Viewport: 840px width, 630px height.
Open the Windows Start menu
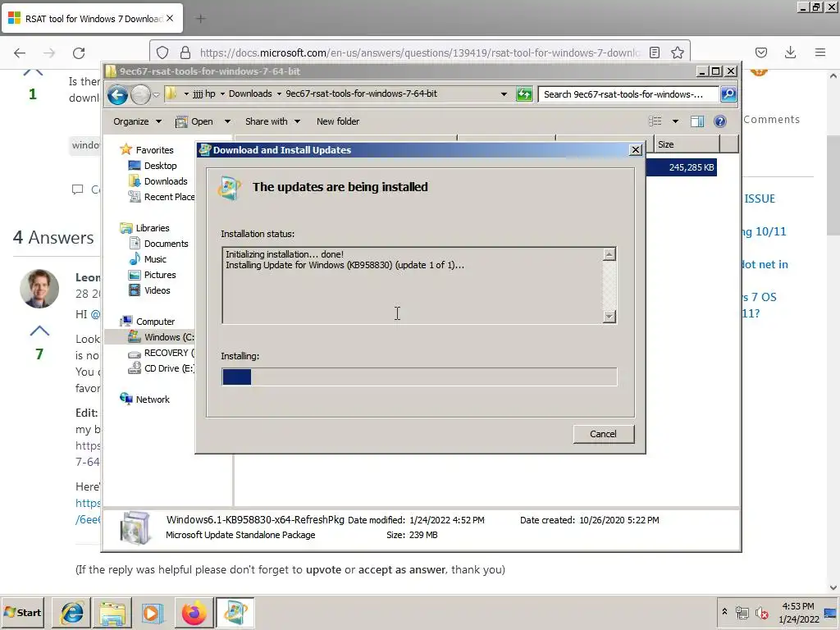(22, 612)
